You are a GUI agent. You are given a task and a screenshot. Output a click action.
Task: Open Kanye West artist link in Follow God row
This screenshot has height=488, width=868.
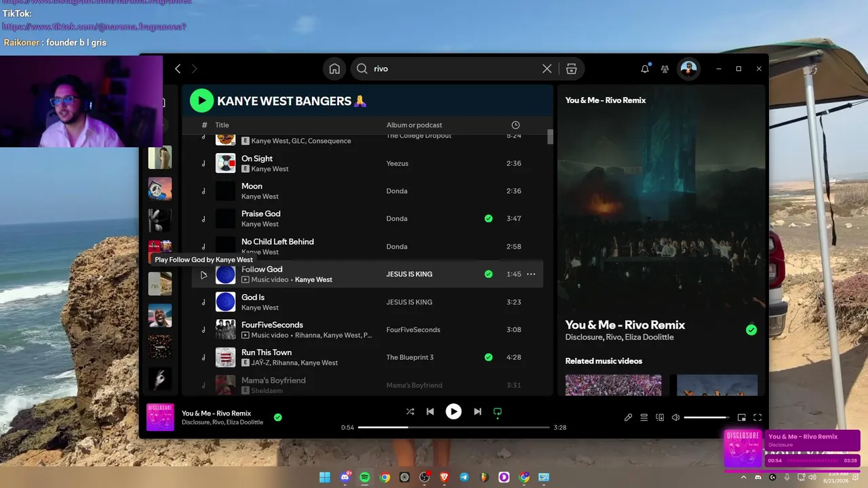[313, 280]
